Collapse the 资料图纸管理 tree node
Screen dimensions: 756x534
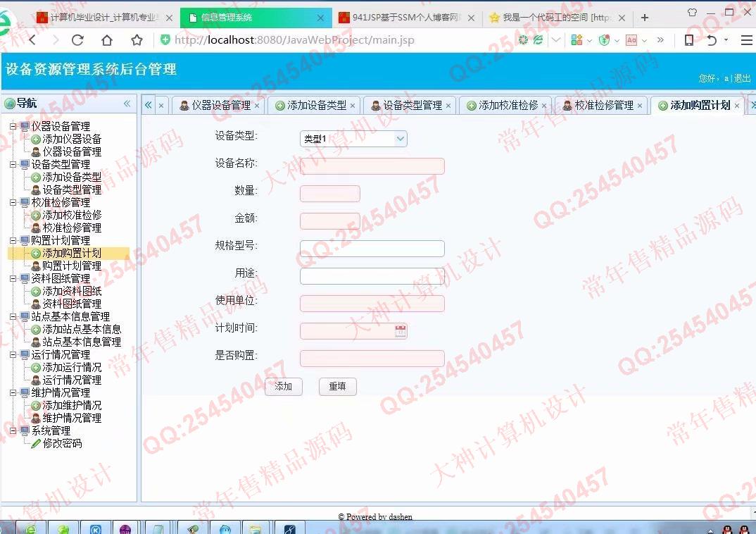(x=13, y=278)
